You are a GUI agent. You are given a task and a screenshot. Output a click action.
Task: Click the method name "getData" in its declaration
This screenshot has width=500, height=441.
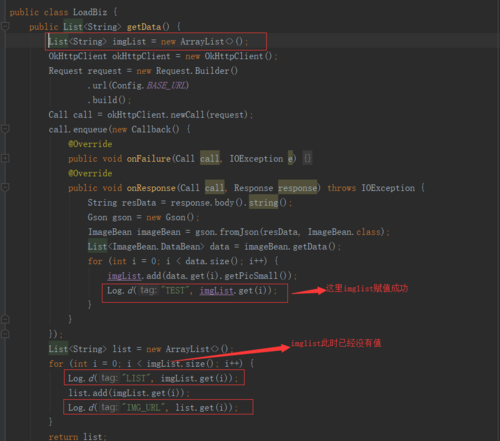(144, 27)
